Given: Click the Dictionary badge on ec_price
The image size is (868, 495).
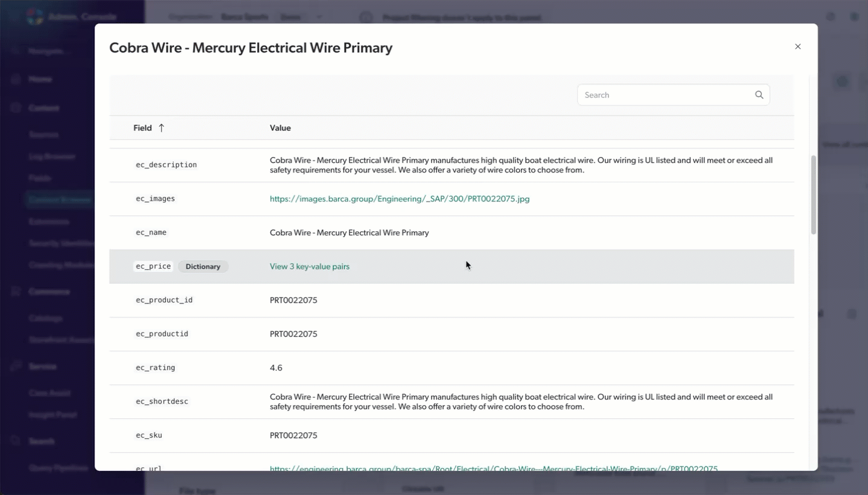Looking at the screenshot, I should click(x=203, y=266).
